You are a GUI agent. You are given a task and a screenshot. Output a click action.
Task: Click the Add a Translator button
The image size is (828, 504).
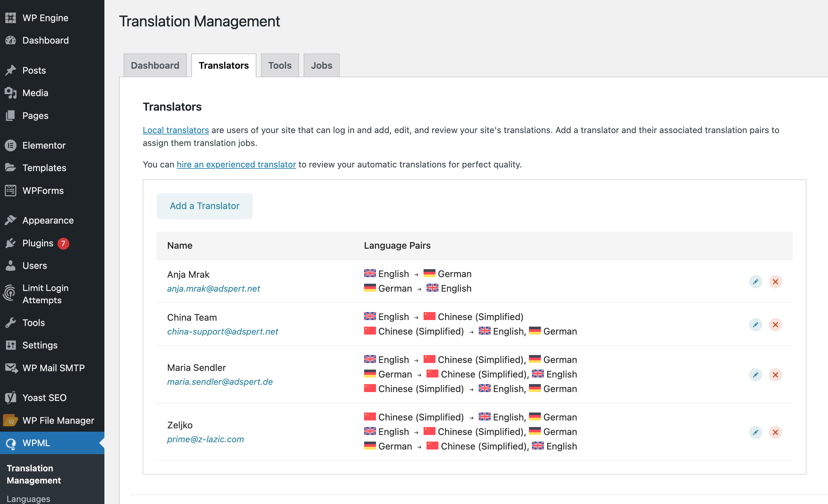click(204, 206)
